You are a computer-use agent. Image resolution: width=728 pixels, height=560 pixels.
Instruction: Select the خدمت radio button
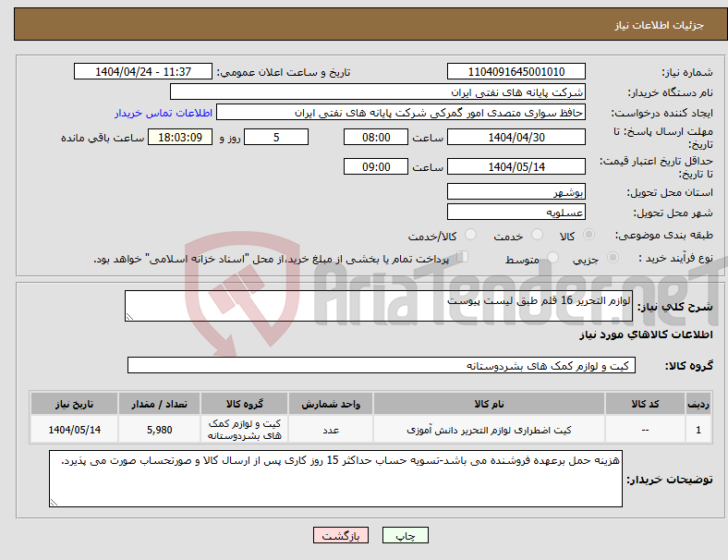tap(537, 235)
